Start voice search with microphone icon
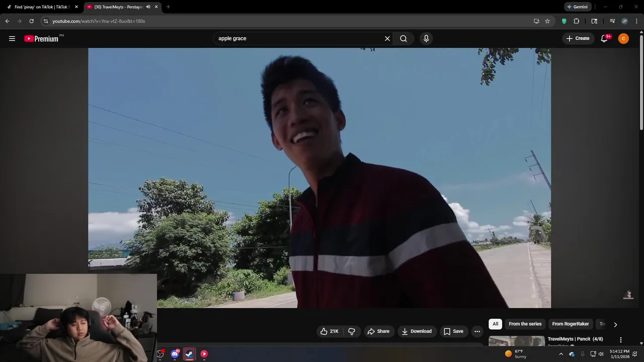The height and width of the screenshot is (362, 644). pyautogui.click(x=426, y=38)
